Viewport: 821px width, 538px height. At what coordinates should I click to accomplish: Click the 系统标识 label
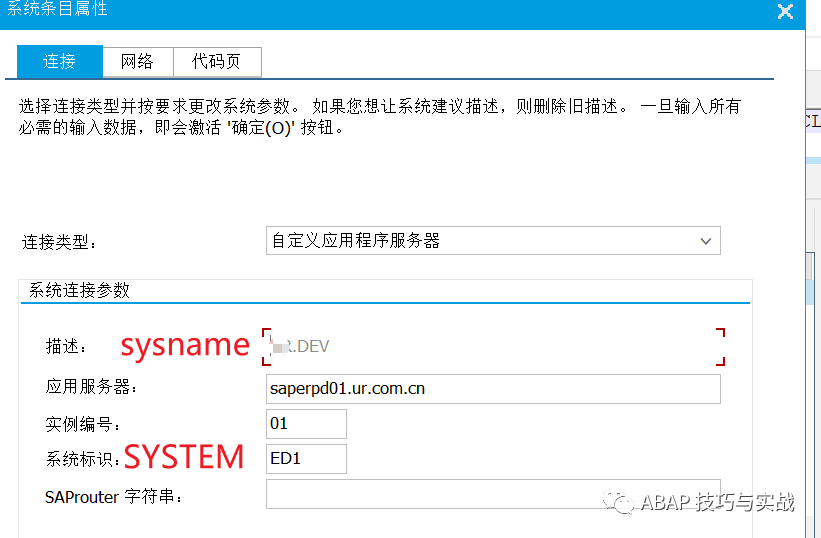tap(84, 459)
